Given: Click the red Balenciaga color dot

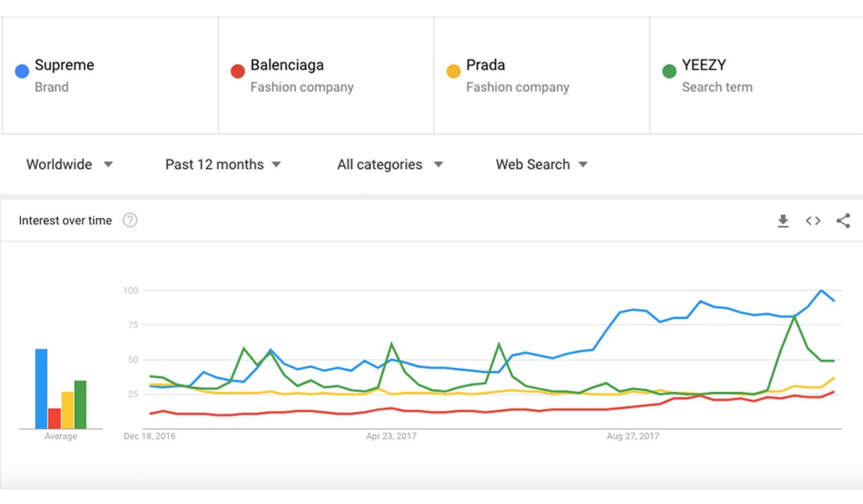Looking at the screenshot, I should [237, 71].
